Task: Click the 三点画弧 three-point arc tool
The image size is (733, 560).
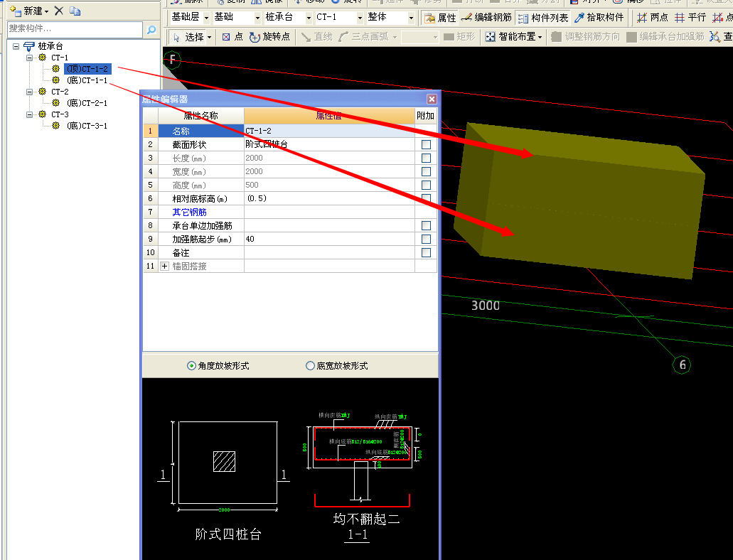Action: pos(363,37)
